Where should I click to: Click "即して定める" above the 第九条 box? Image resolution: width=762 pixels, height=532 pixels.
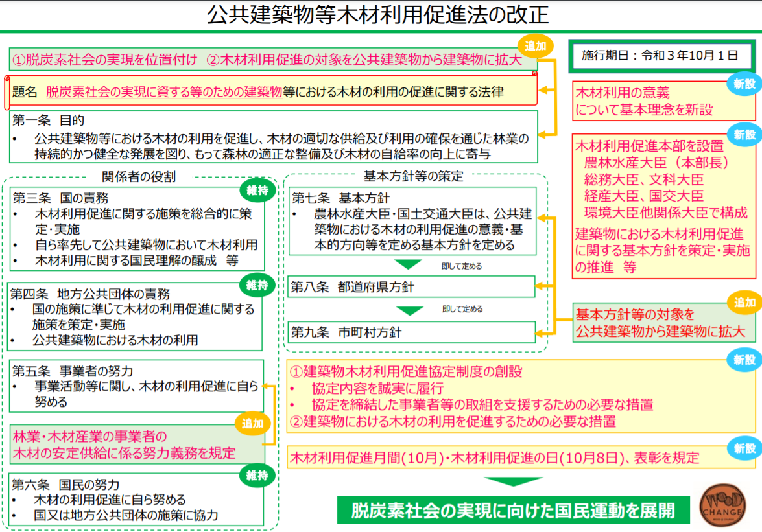point(462,309)
